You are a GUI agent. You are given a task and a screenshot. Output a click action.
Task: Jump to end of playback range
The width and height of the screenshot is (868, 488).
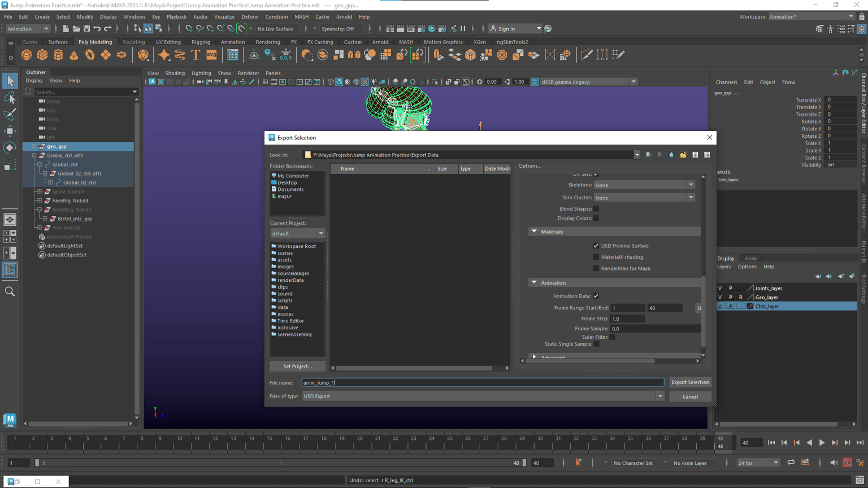click(x=860, y=443)
